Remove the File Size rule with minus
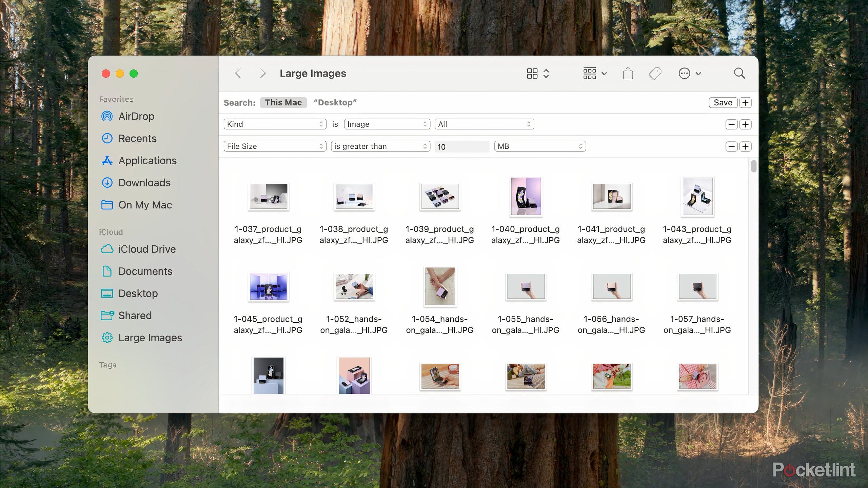Viewport: 868px width, 488px height. point(731,146)
